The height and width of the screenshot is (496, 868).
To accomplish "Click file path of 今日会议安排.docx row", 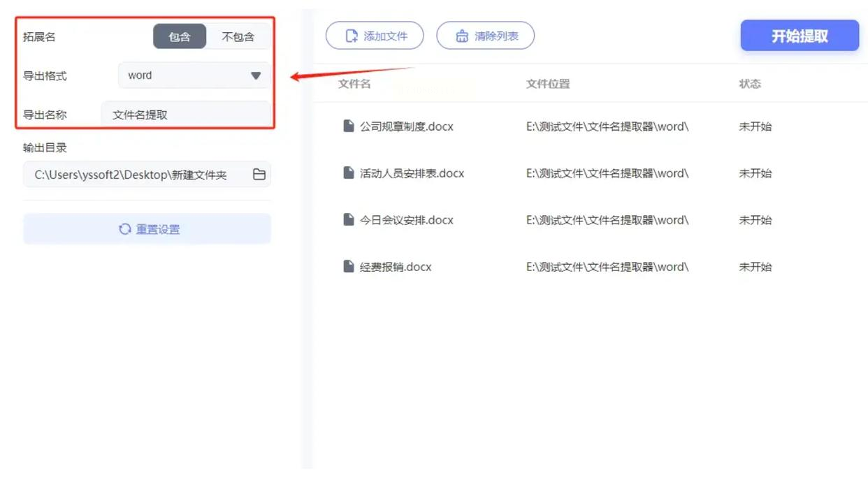I will pyautogui.click(x=607, y=220).
